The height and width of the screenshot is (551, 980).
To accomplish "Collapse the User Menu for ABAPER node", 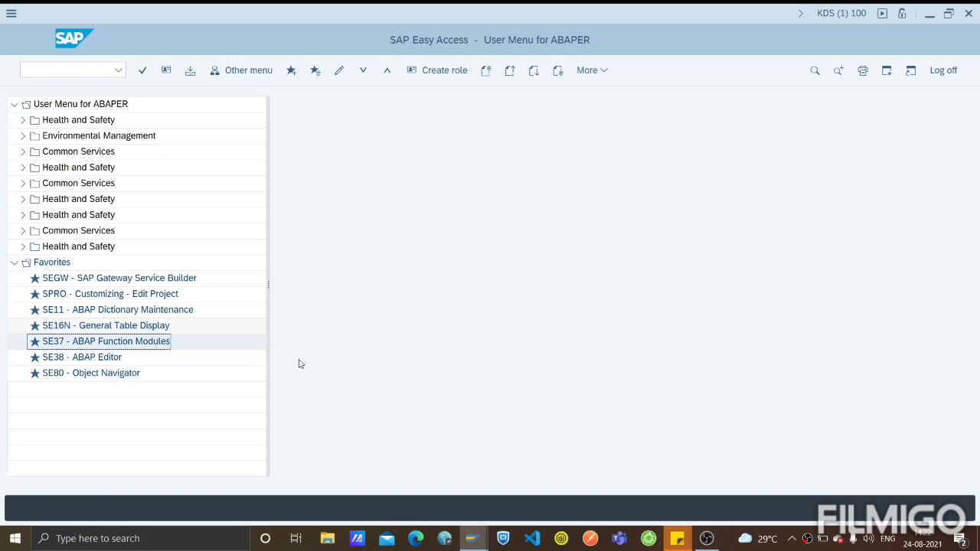I will (x=15, y=104).
